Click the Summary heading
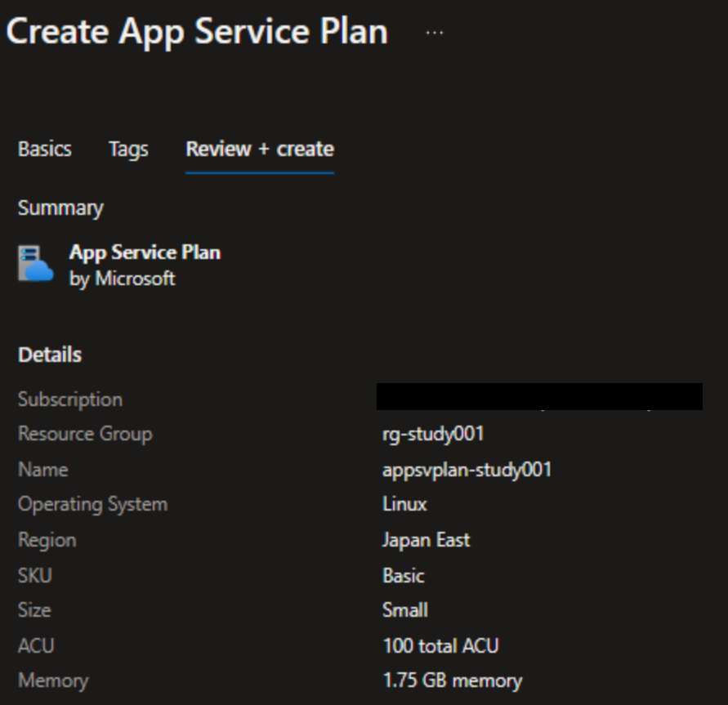 pos(60,208)
